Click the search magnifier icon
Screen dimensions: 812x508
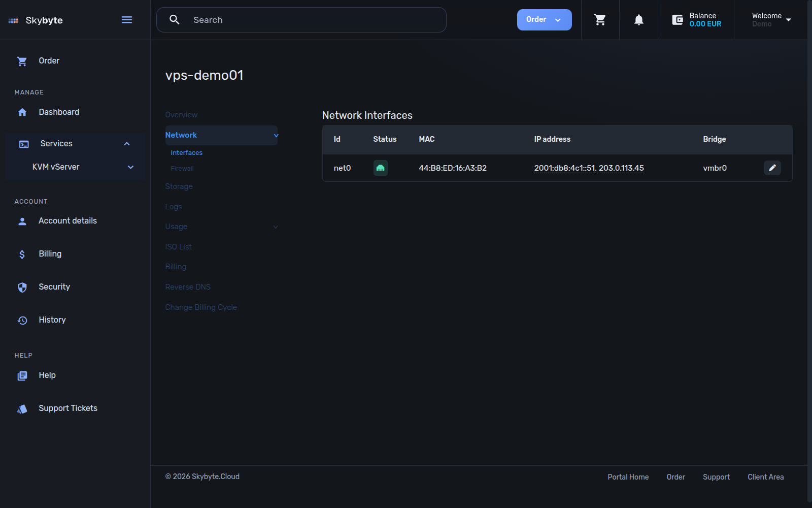point(175,20)
